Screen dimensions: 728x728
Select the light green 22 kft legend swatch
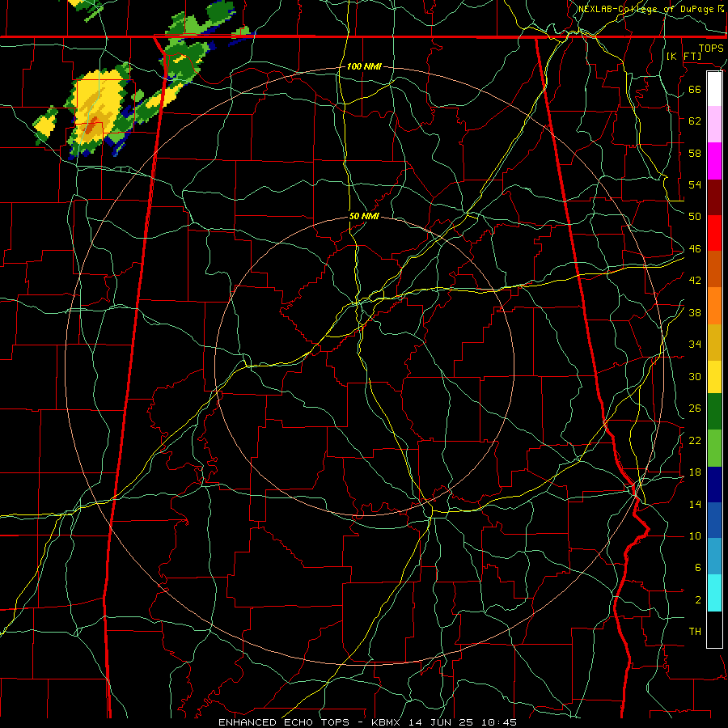point(714,448)
